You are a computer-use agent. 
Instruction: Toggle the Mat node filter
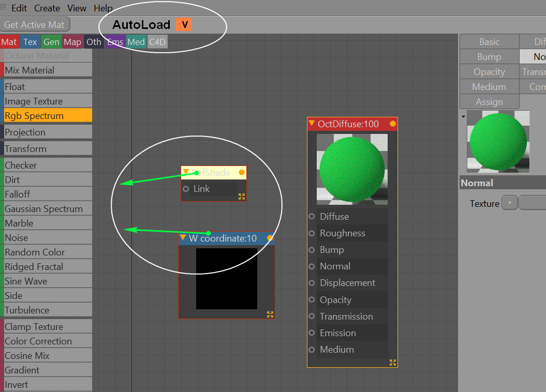(9, 42)
